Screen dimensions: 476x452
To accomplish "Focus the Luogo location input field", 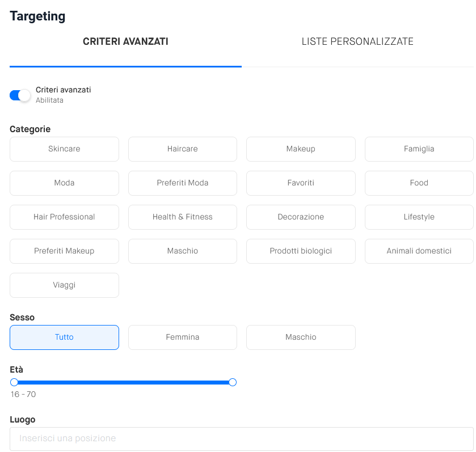I will [241, 438].
